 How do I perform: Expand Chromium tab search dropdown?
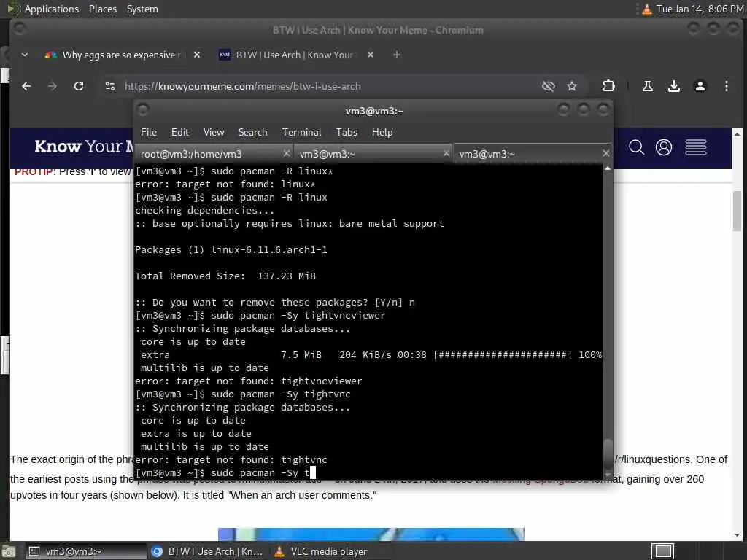[25, 55]
